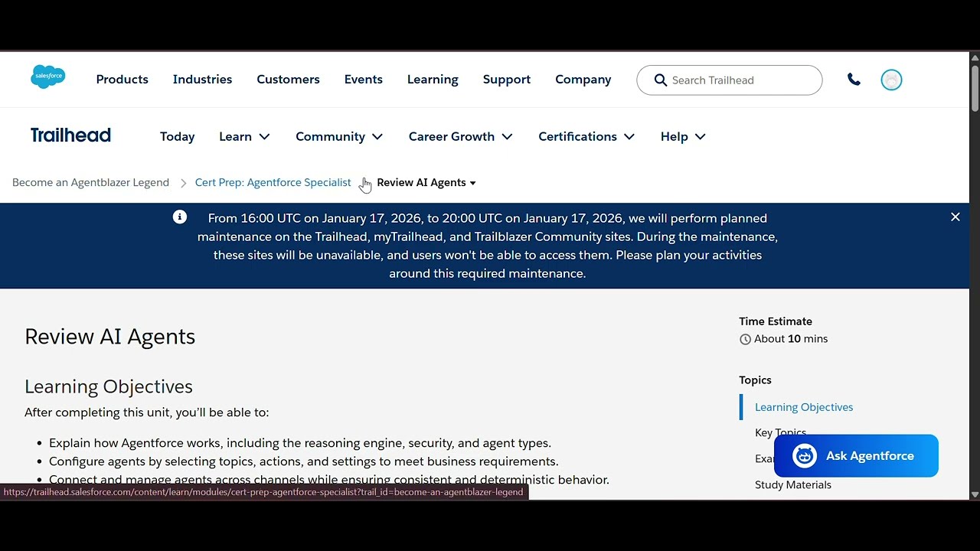The height and width of the screenshot is (551, 980).
Task: Open Customers menu
Action: [288, 80]
